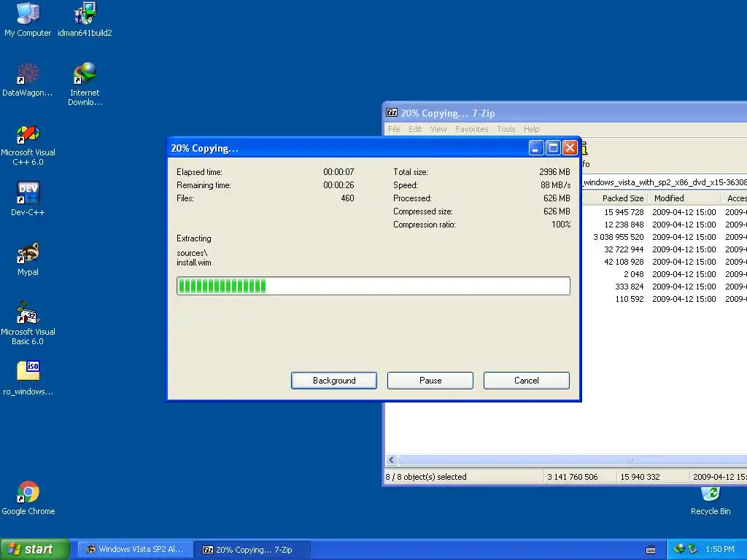Launch the DataWagon desktop shortcut

tap(28, 79)
